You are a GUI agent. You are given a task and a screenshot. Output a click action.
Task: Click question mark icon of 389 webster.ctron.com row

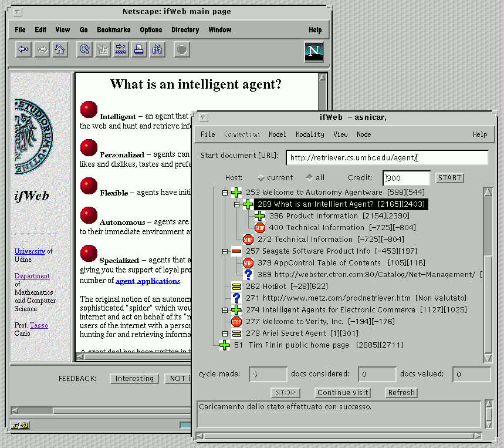(248, 274)
